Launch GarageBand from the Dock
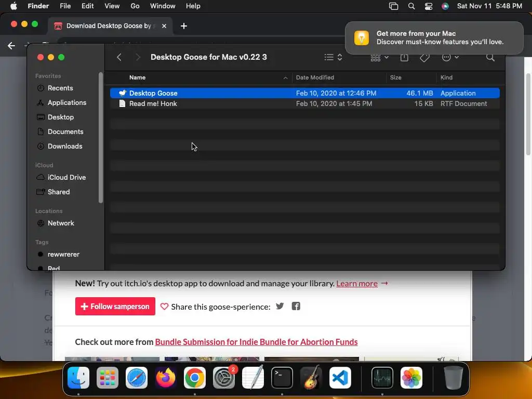The width and height of the screenshot is (532, 399). click(x=311, y=378)
